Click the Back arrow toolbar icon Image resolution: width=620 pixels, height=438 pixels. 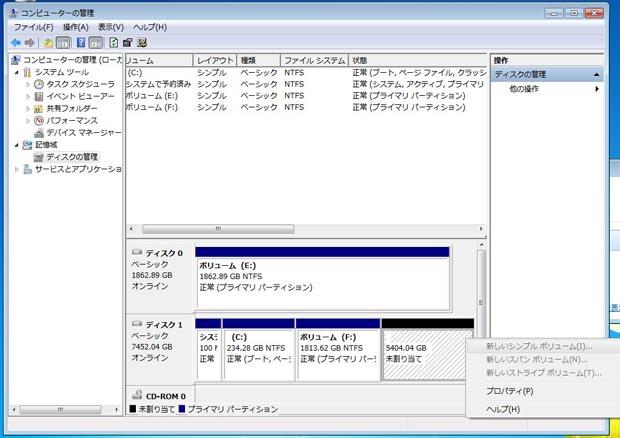(15, 43)
